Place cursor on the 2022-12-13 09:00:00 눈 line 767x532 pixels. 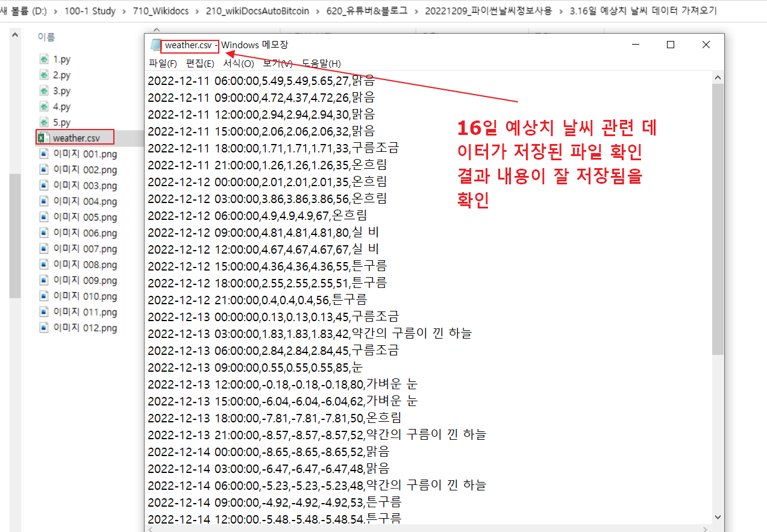click(255, 367)
